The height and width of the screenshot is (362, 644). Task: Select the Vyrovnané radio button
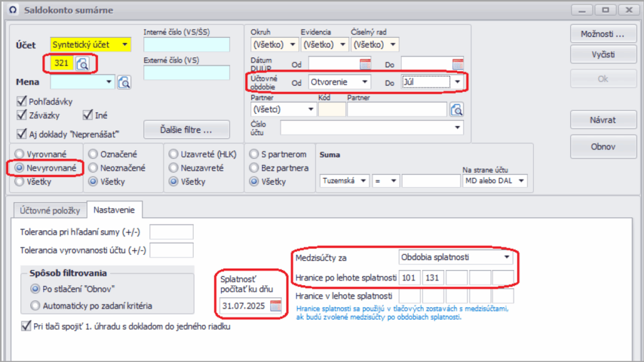[x=21, y=154]
